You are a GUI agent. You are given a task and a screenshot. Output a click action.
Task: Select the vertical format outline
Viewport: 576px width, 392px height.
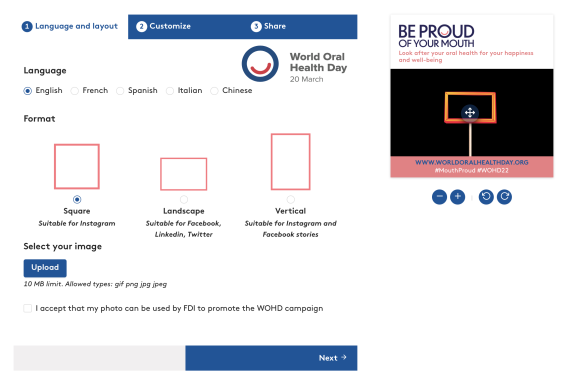point(291,162)
